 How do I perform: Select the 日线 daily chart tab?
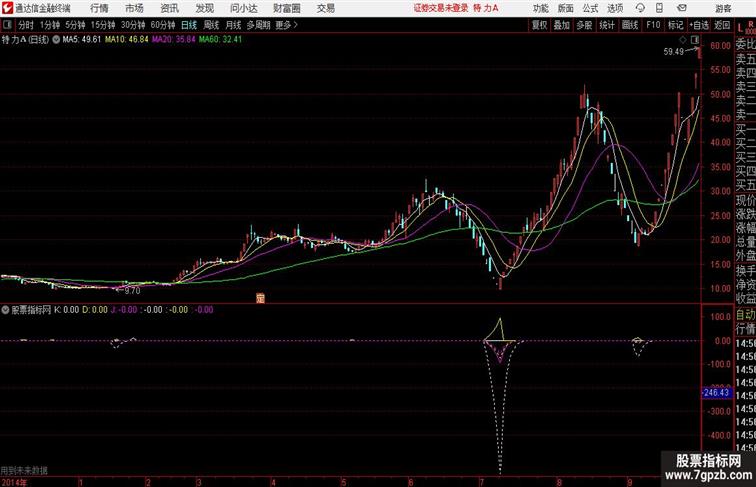[189, 25]
